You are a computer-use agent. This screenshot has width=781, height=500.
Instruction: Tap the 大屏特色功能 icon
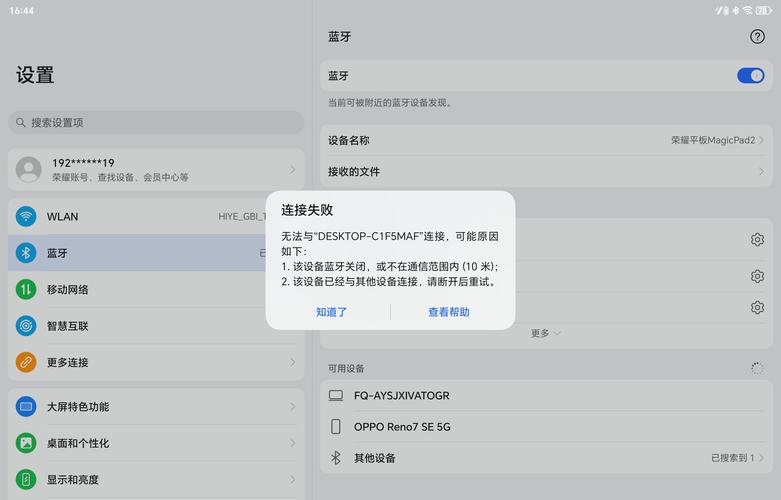click(x=26, y=407)
